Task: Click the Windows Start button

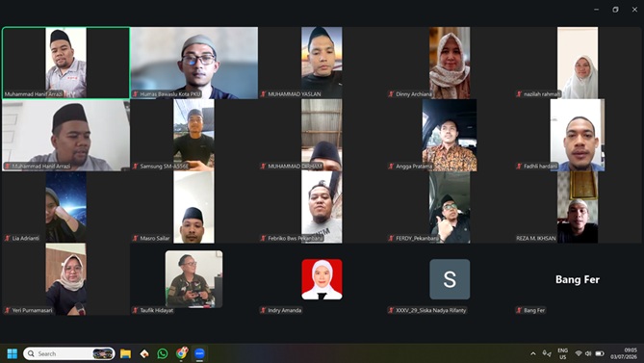Action: pos(13,353)
